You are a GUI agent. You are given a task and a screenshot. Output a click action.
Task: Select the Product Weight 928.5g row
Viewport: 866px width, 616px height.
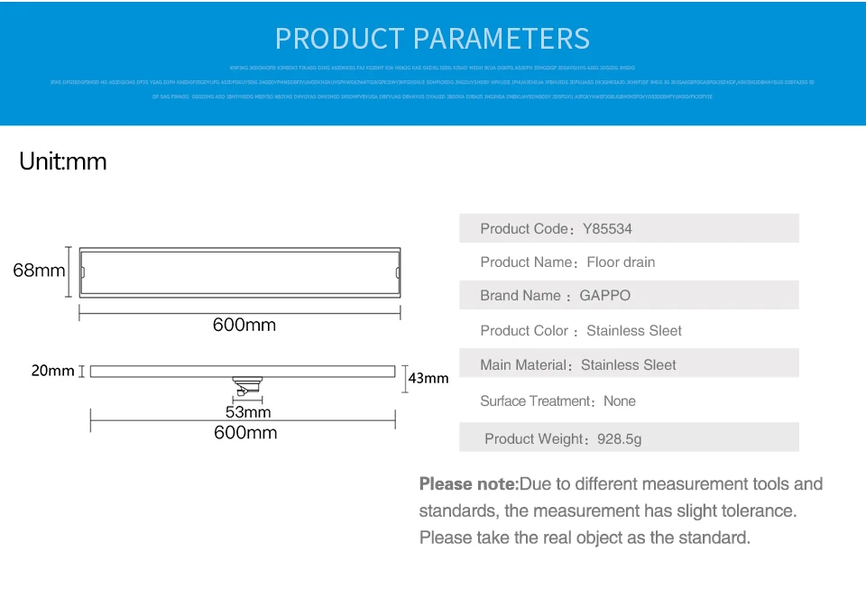[629, 437]
